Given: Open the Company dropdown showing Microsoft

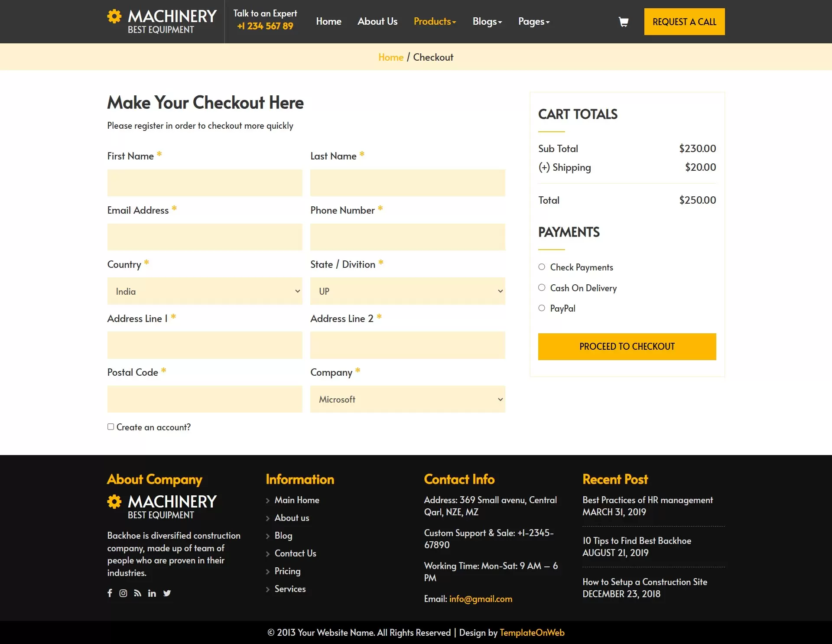Looking at the screenshot, I should tap(407, 399).
